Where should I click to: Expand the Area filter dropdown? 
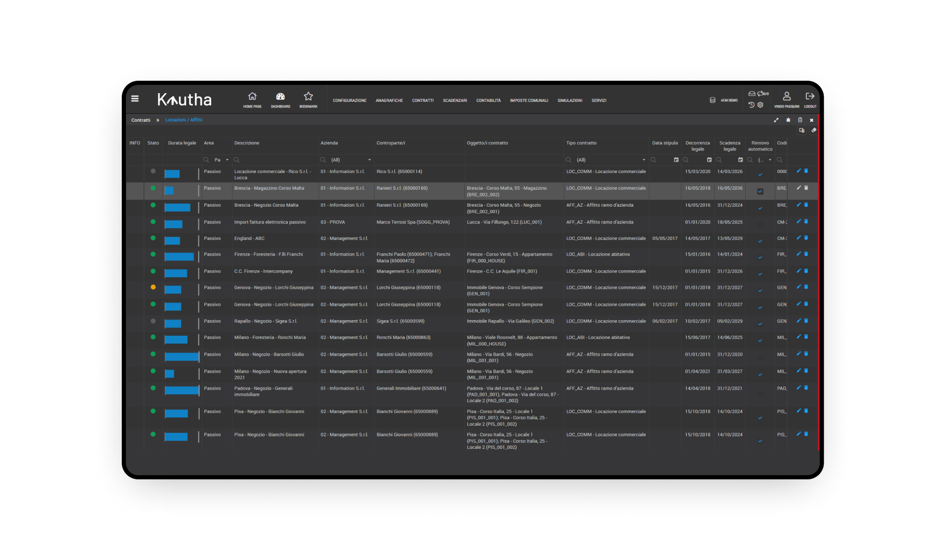[227, 160]
